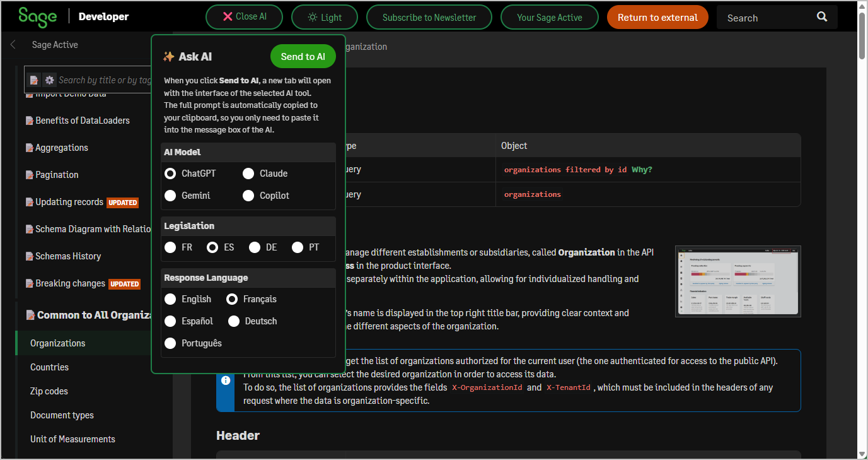Image resolution: width=868 pixels, height=460 pixels.
Task: Click the page vertical scrollbar thumb
Action: 862,35
